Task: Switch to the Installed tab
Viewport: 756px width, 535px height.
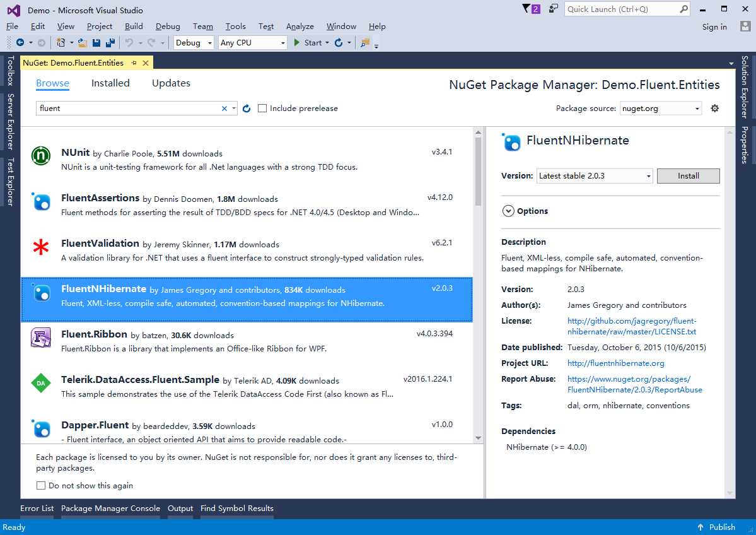Action: click(110, 83)
